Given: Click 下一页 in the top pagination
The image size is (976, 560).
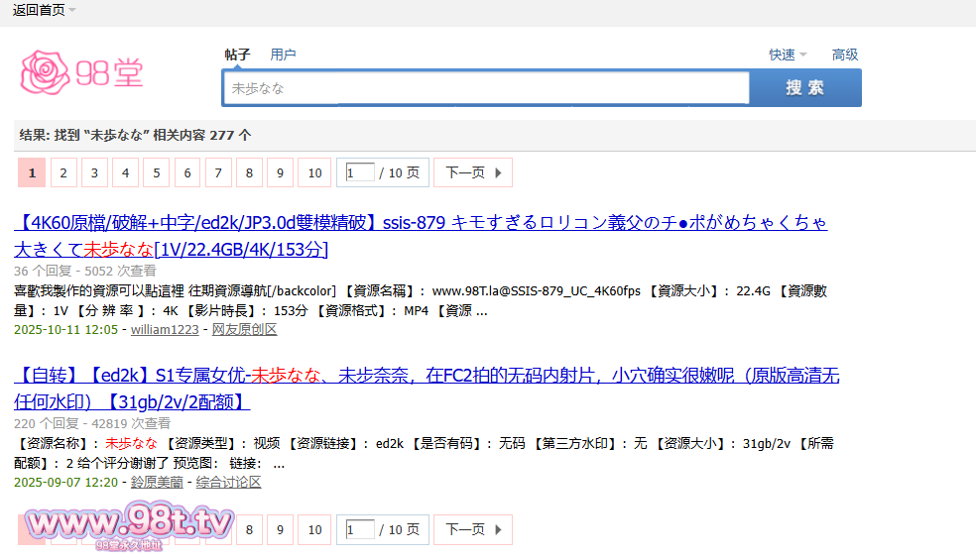Looking at the screenshot, I should pyautogui.click(x=473, y=172).
